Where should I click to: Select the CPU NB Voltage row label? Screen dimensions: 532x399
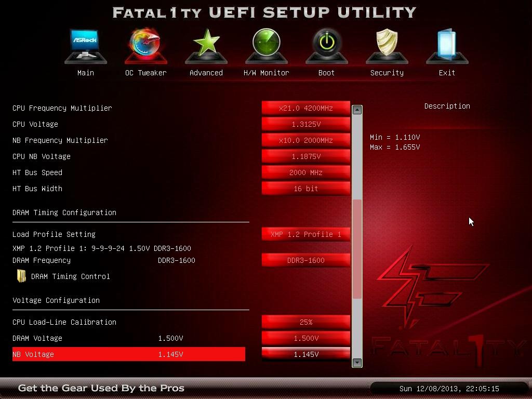(x=42, y=156)
